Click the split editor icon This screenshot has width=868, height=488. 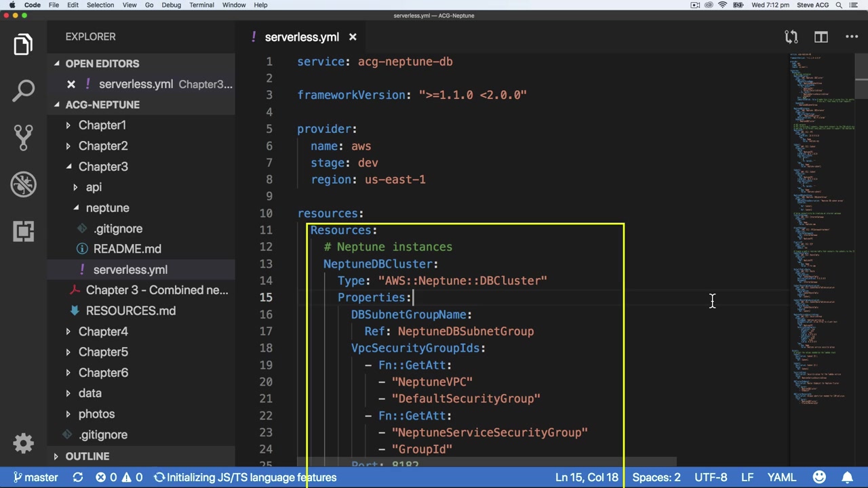click(x=821, y=37)
